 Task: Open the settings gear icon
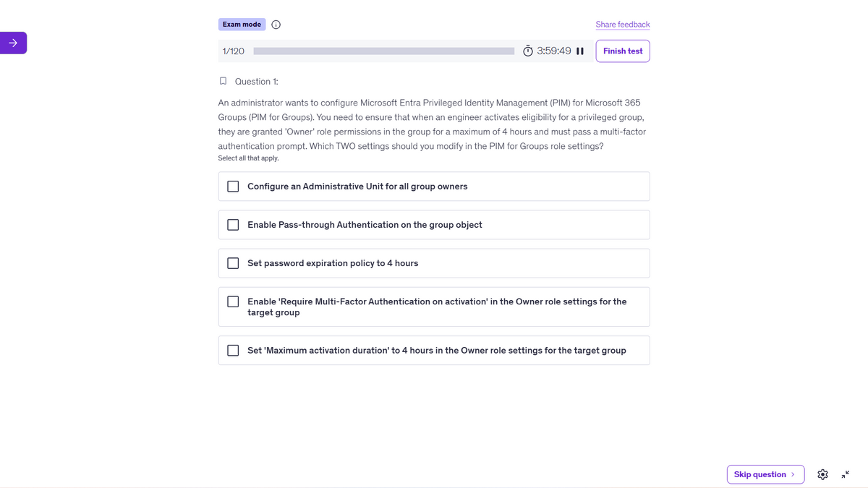pyautogui.click(x=822, y=474)
